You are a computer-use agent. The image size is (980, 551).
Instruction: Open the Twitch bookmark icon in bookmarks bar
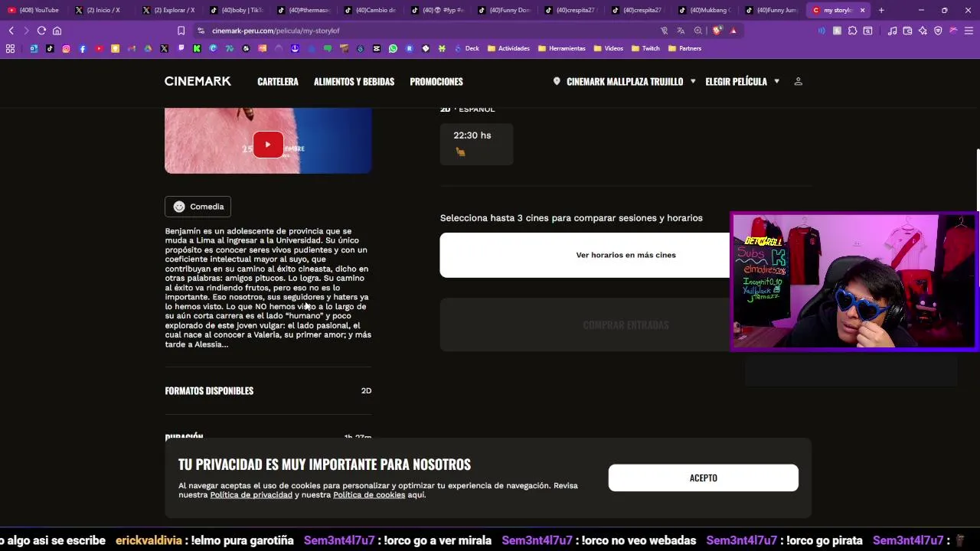click(x=181, y=48)
